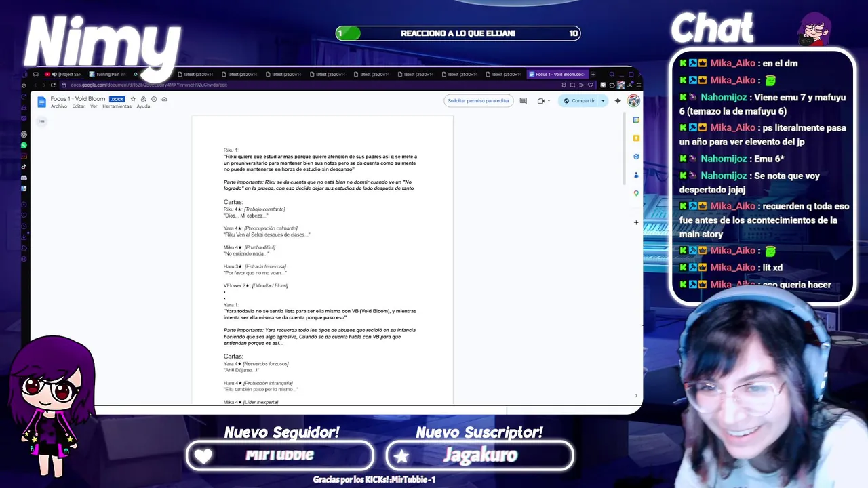Click the document vertical scrollbar
Screen dimensions: 868x488
pos(624,149)
